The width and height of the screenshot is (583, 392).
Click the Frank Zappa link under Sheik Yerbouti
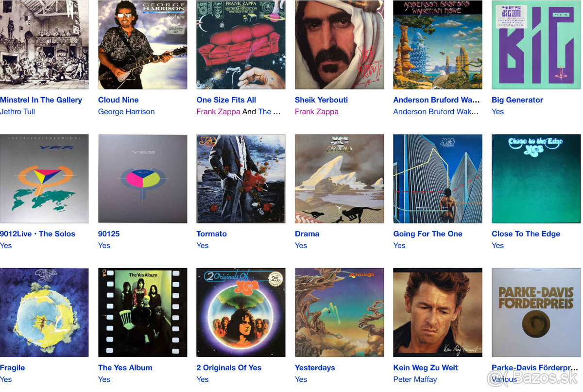[x=317, y=111]
